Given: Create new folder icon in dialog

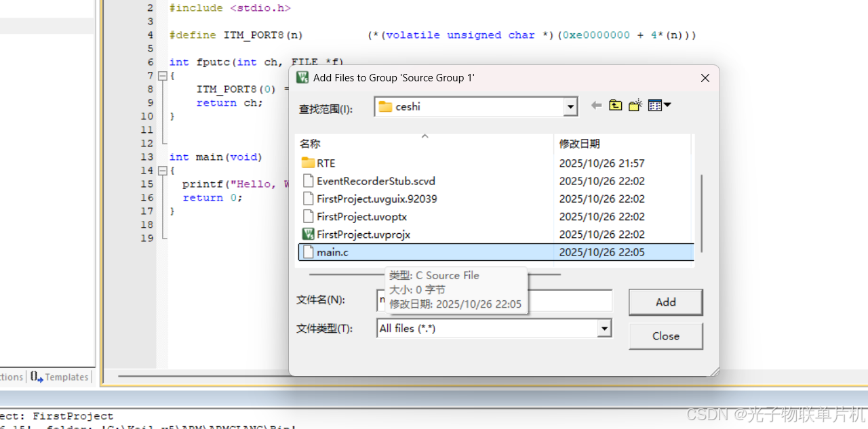Looking at the screenshot, I should click(635, 105).
